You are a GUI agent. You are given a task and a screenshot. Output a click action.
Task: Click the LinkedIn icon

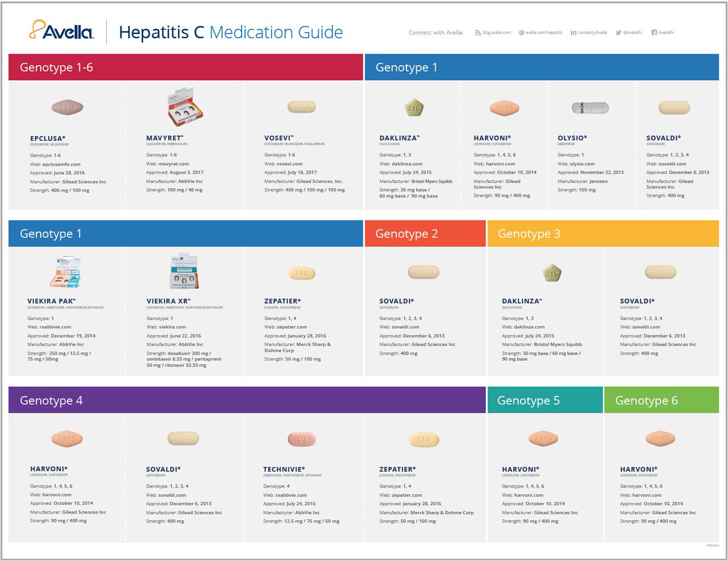tap(574, 32)
